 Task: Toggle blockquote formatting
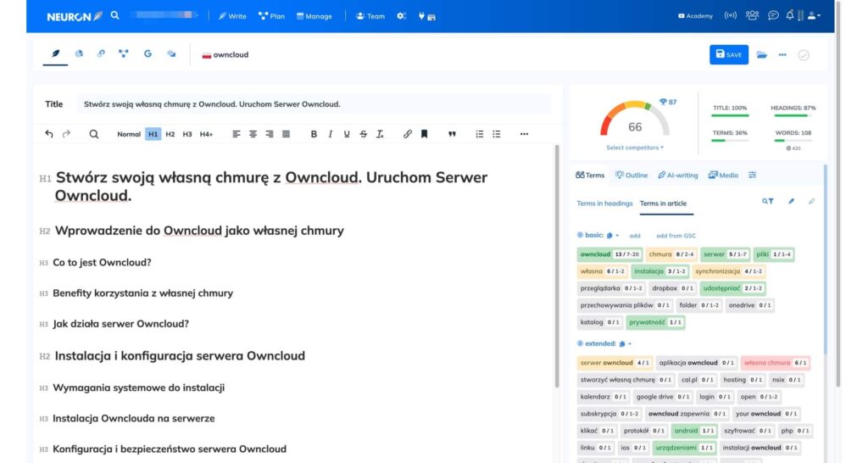452,134
